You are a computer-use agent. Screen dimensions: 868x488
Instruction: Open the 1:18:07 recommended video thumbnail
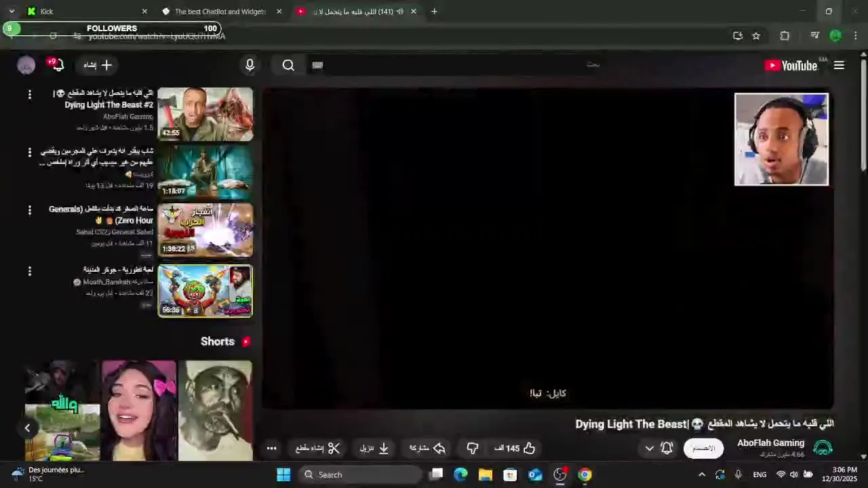click(205, 172)
